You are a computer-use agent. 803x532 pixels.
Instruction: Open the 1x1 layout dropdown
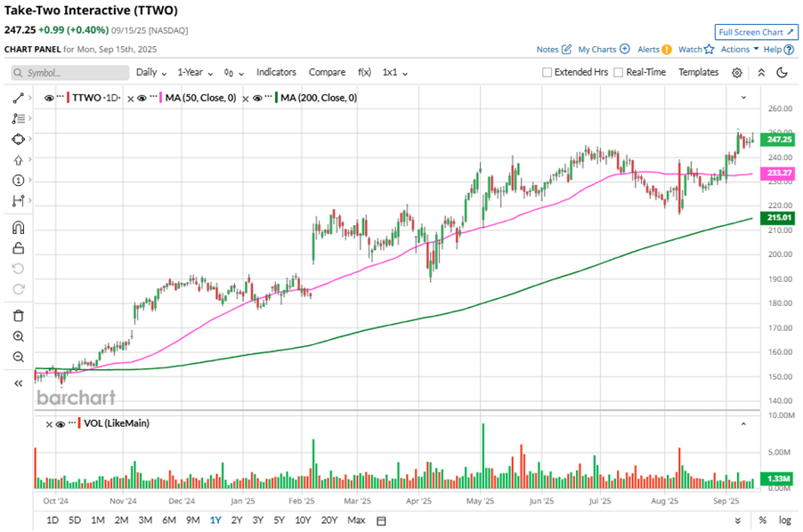coord(395,73)
